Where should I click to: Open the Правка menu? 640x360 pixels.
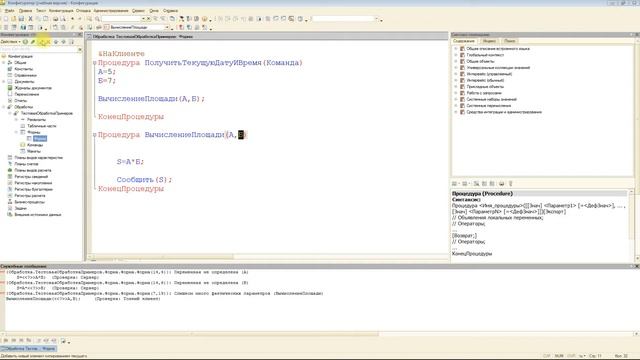pyautogui.click(x=25, y=11)
